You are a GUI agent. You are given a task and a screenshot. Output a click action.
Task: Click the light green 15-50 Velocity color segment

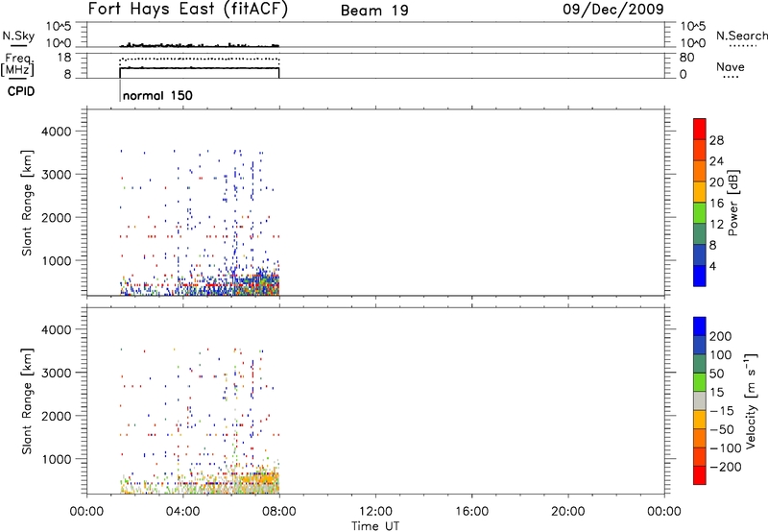700,382
